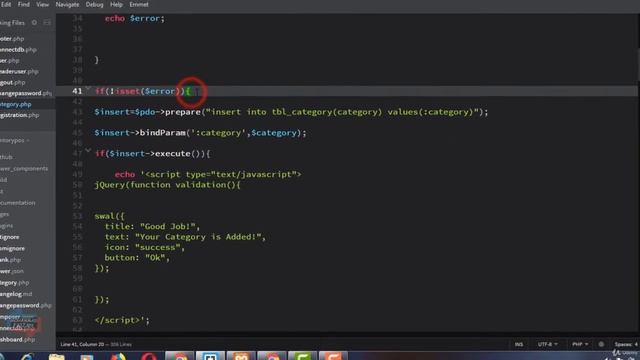Open the Edit menu
640x360 pixels.
pos(6,4)
